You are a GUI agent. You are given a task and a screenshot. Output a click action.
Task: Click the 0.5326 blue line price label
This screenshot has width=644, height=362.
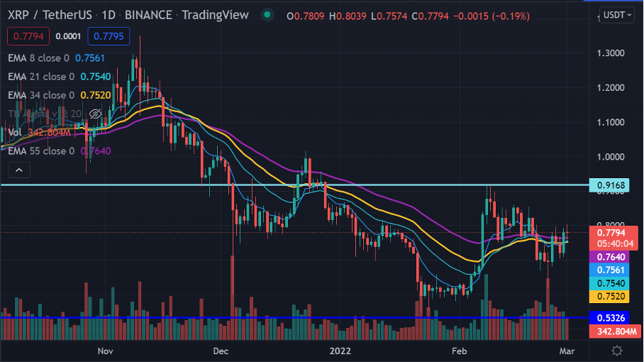tap(609, 318)
